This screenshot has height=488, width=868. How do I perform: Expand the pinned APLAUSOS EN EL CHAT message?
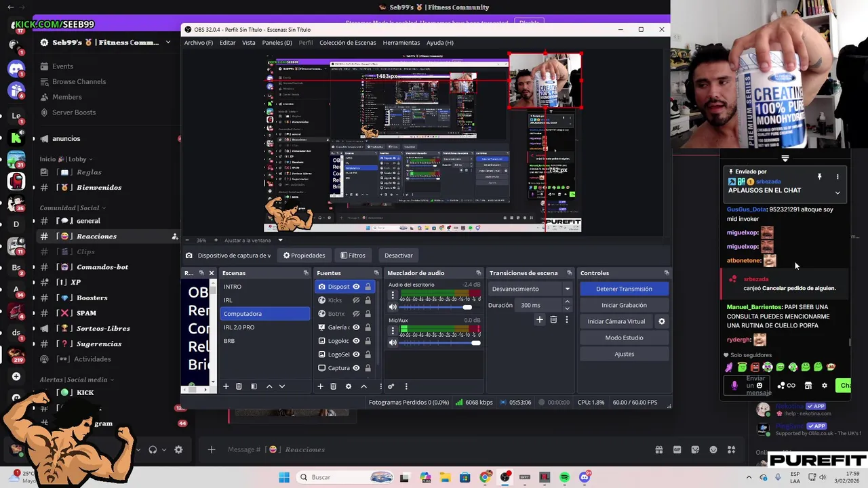[x=837, y=192]
